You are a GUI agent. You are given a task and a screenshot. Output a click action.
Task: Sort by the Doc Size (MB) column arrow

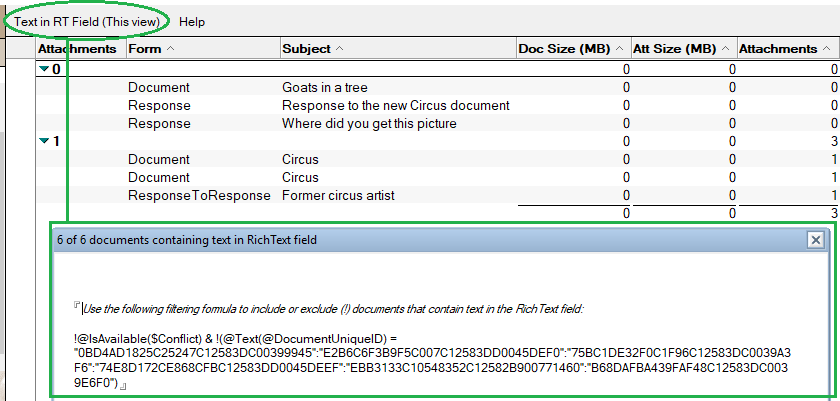(x=620, y=49)
